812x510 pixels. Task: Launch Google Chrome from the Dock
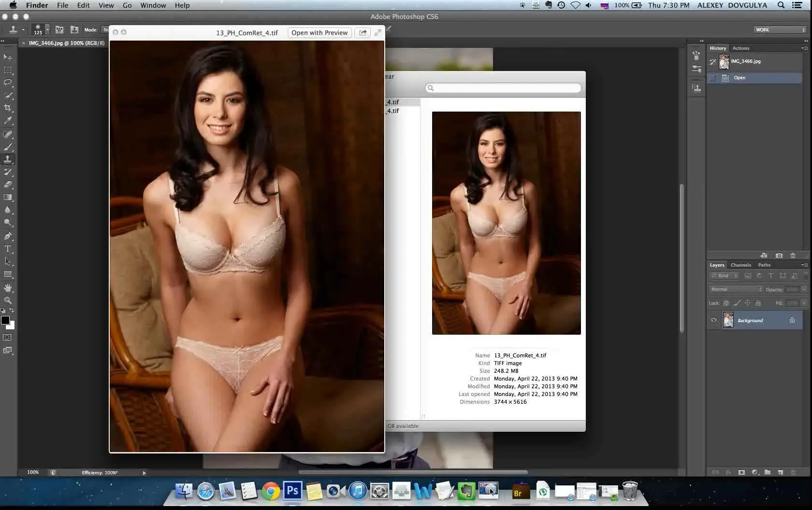271,492
